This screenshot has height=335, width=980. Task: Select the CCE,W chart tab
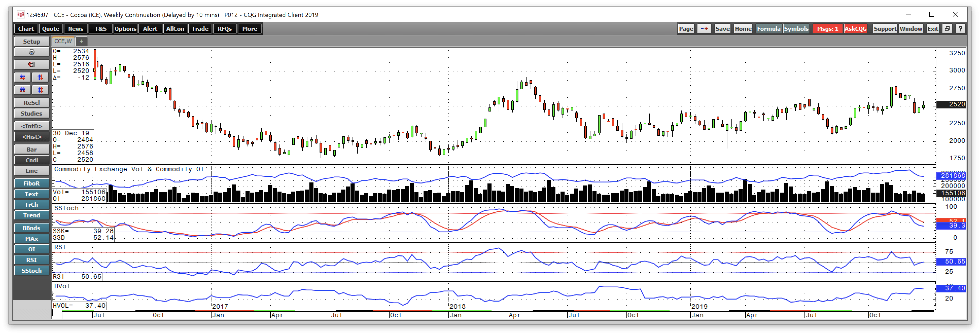[x=62, y=41]
